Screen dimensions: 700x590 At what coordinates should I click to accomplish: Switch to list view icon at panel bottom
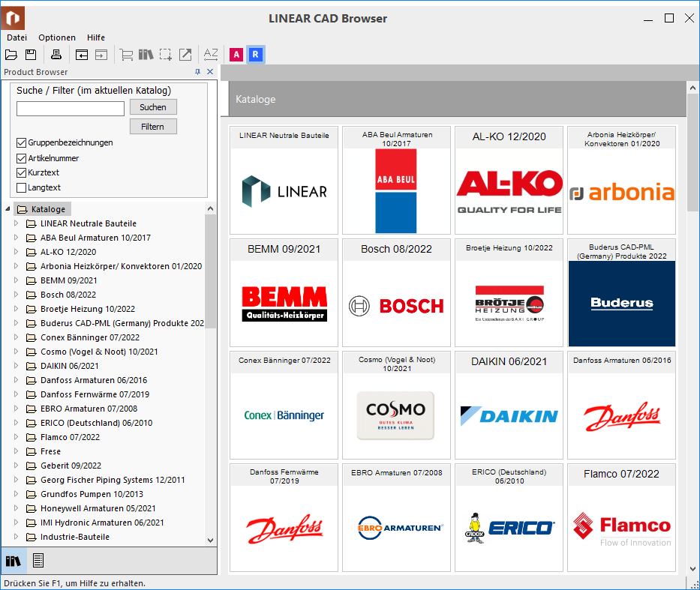click(x=38, y=561)
